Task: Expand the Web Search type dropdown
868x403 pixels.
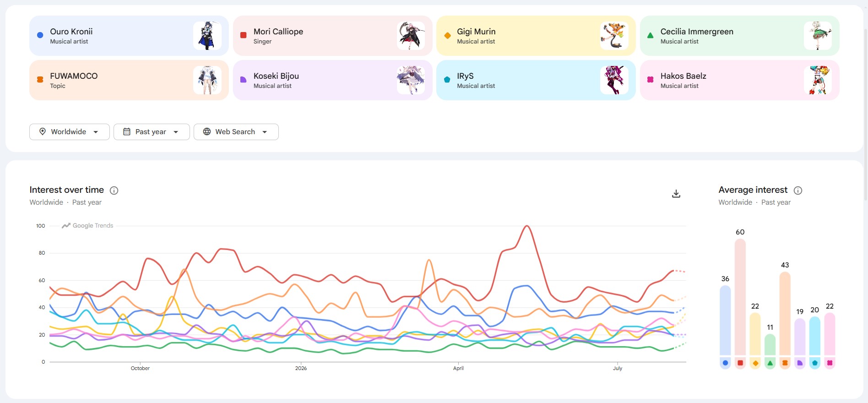Action: [x=236, y=132]
